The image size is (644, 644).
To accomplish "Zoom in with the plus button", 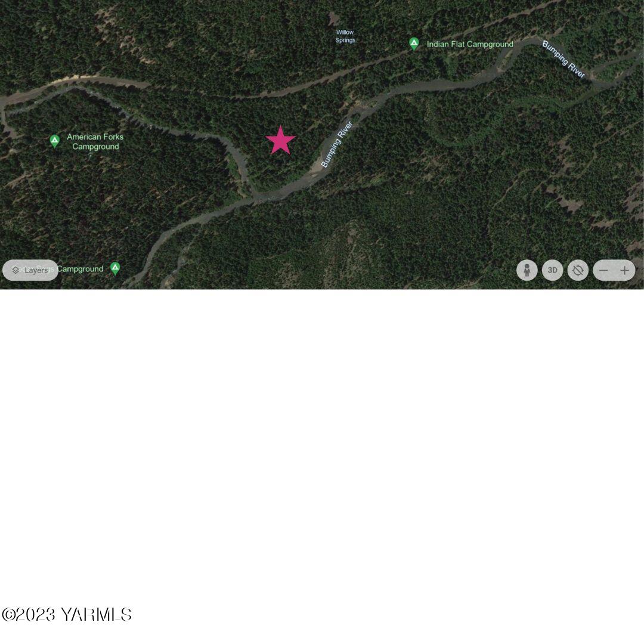I will pyautogui.click(x=625, y=270).
